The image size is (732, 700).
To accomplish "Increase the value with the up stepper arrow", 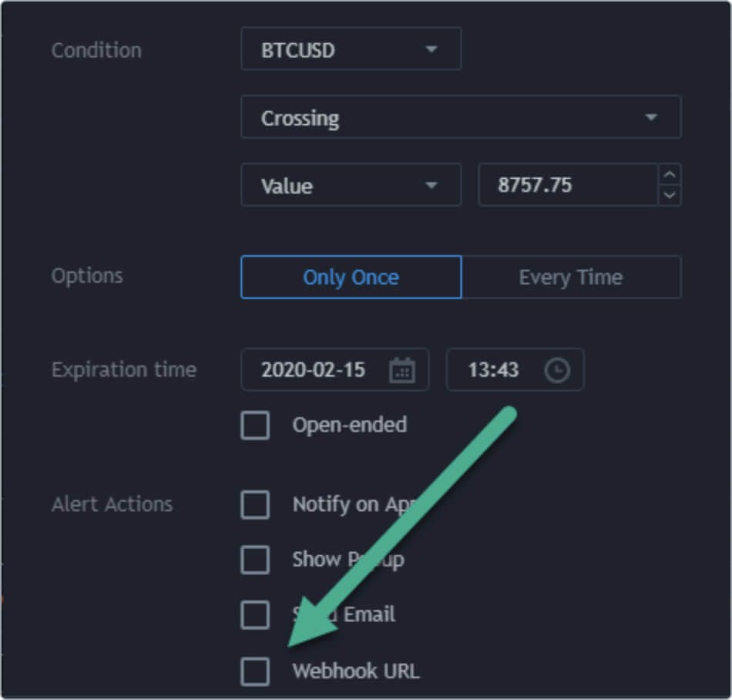I will [670, 175].
